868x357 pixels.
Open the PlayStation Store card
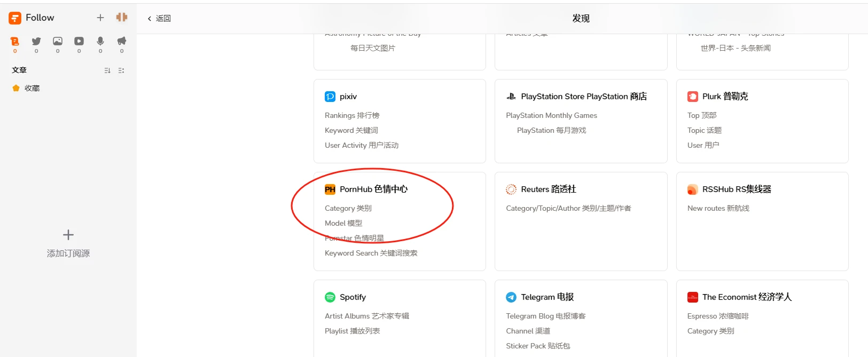click(583, 97)
